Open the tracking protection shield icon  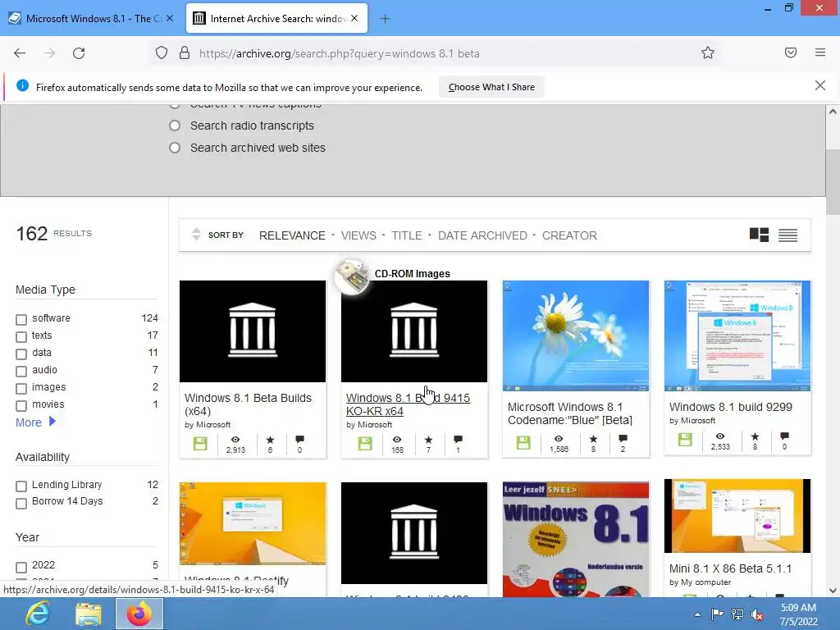point(162,53)
